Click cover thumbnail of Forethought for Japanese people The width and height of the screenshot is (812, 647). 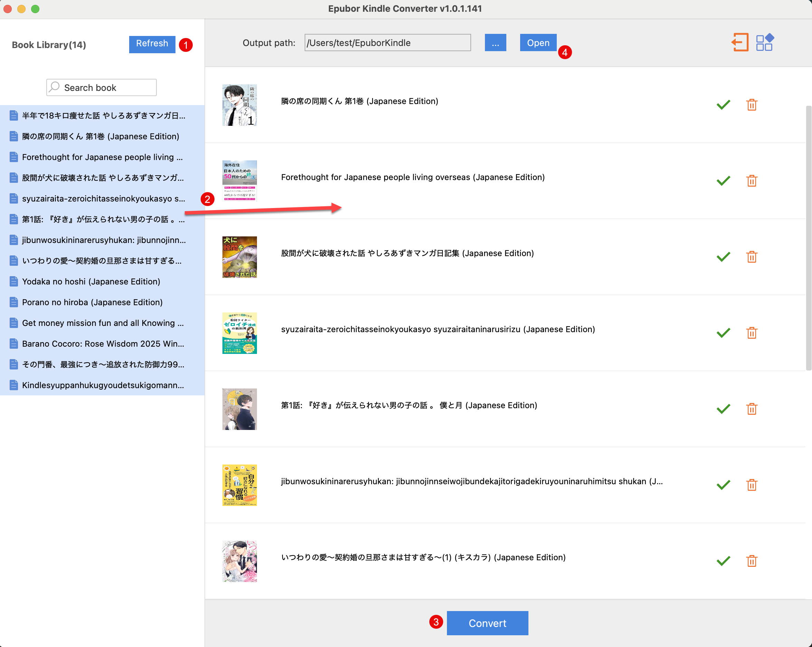pyautogui.click(x=240, y=181)
